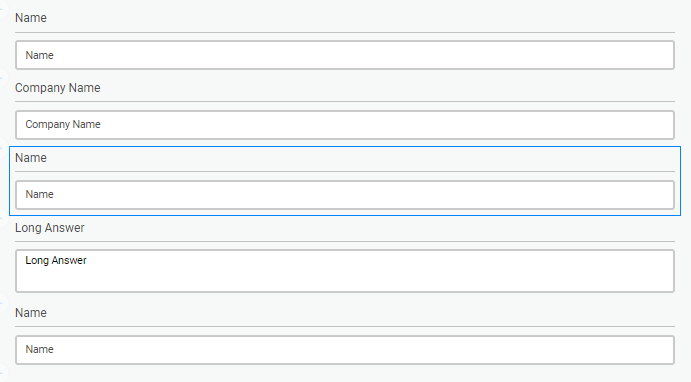Activate the last Name input below Long Answer
Viewport: 691px width, 382px height.
345,350
